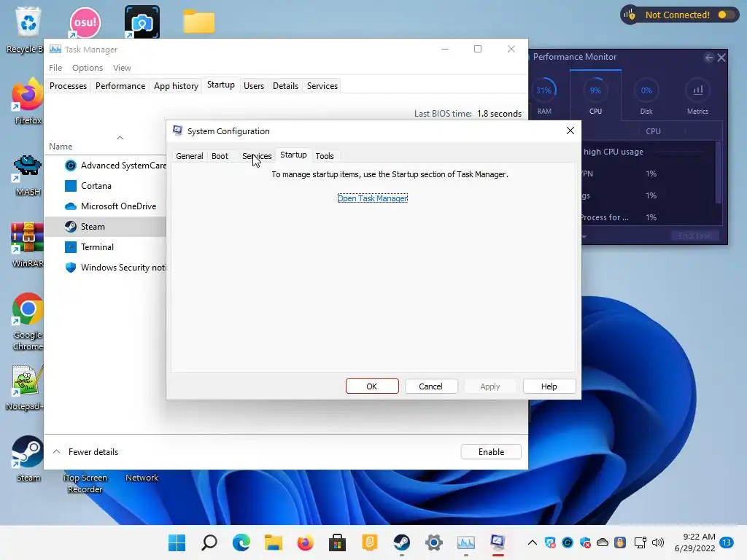The image size is (747, 560).
Task: Switch to Performance tab in Task Manager
Action: pyautogui.click(x=120, y=86)
